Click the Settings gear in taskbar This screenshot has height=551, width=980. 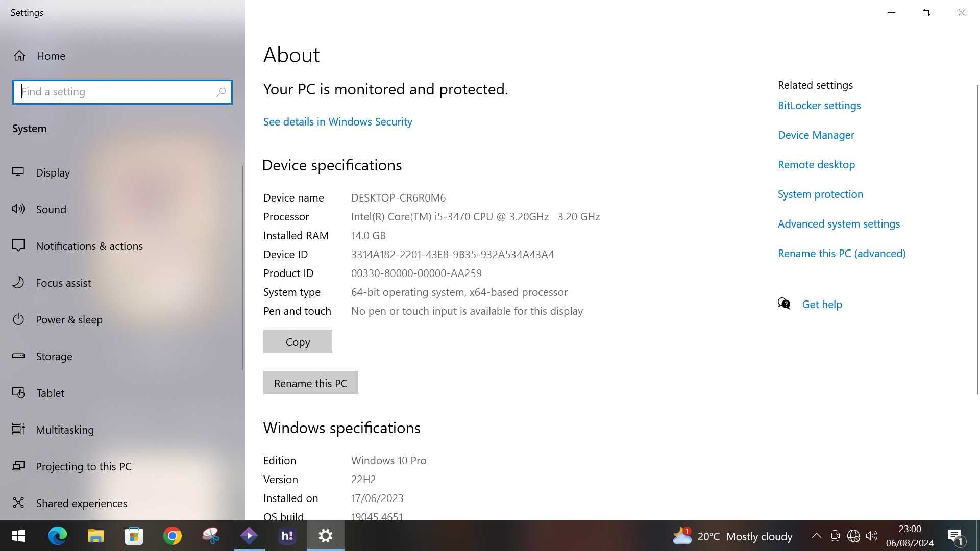326,536
